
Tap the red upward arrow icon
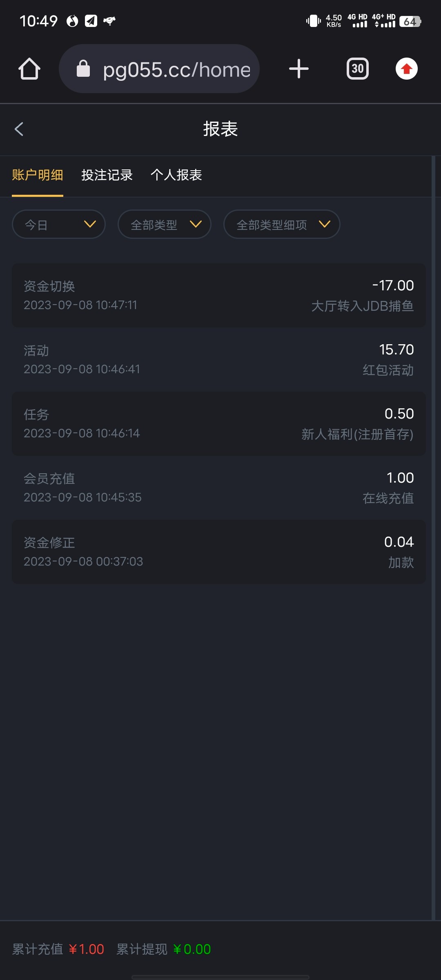click(406, 69)
